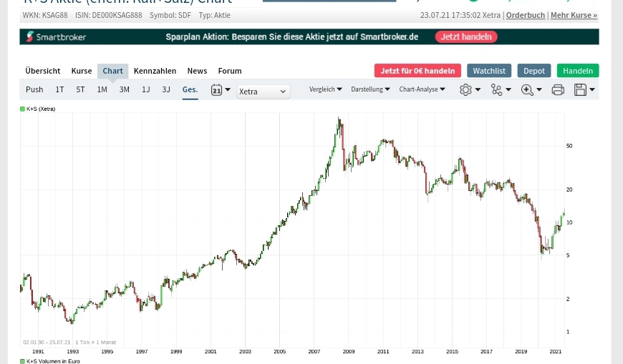Print the chart via printer icon
The width and height of the screenshot is (623, 364).
558,90
